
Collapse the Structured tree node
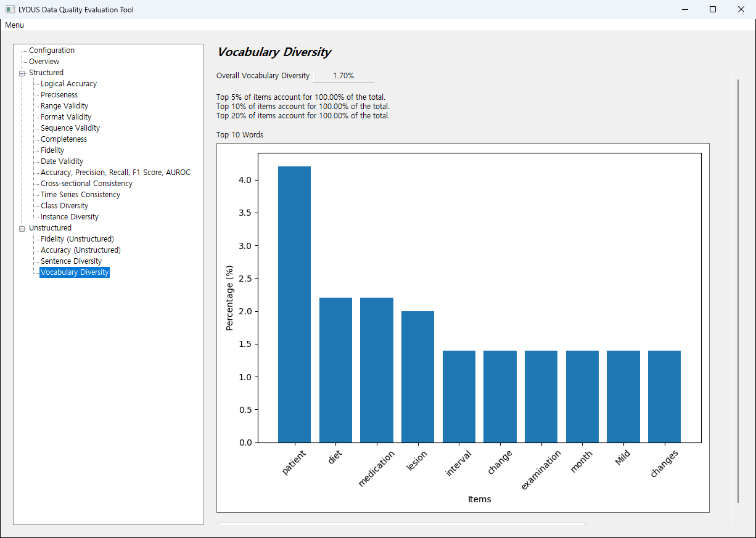point(22,73)
